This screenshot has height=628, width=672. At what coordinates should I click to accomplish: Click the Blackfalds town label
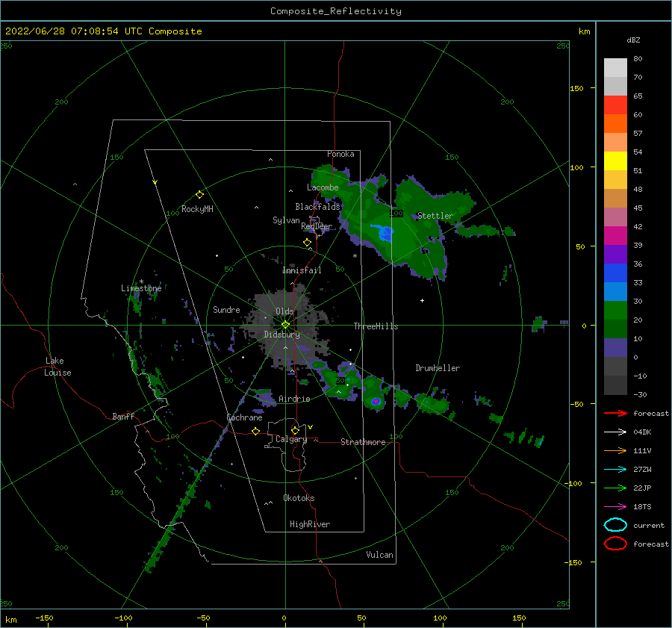317,207
